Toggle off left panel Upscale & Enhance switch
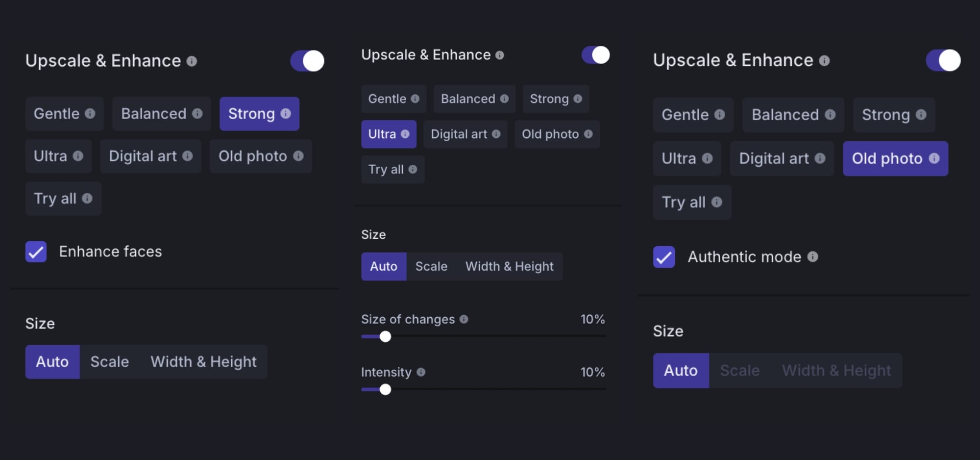The image size is (980, 460). pos(307,61)
